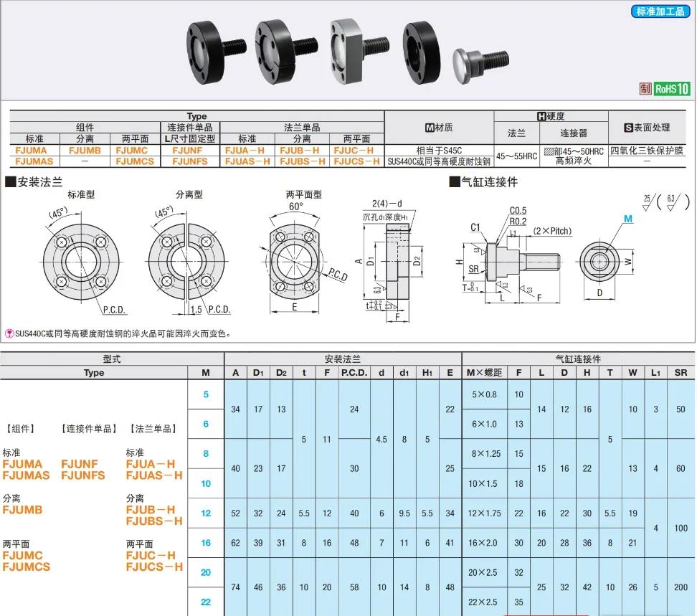Image resolution: width=697 pixels, height=616 pixels.
Task: Click FJUMCS in the lower type list
Action: point(28,567)
